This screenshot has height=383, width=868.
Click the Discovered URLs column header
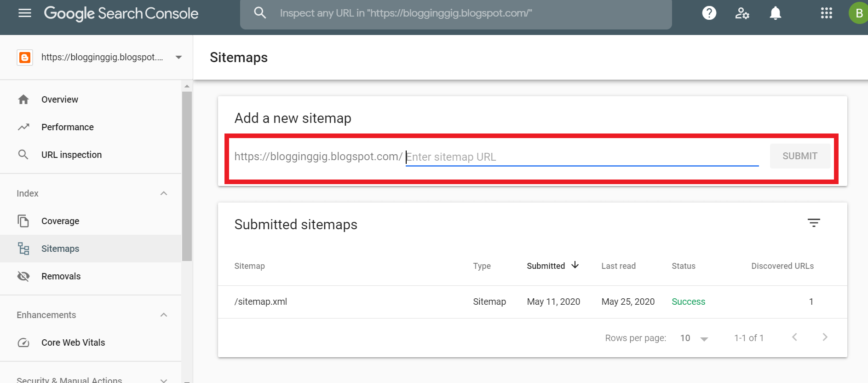[x=782, y=266]
